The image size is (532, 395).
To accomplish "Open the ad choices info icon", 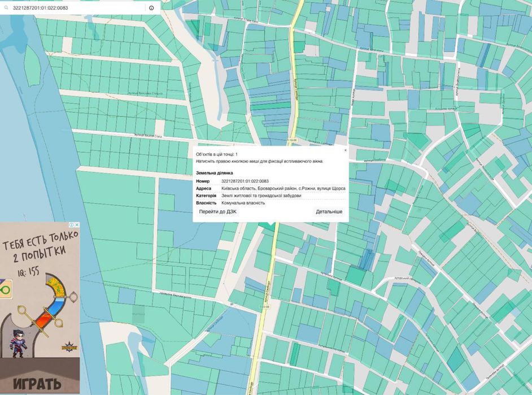I will coord(72,225).
